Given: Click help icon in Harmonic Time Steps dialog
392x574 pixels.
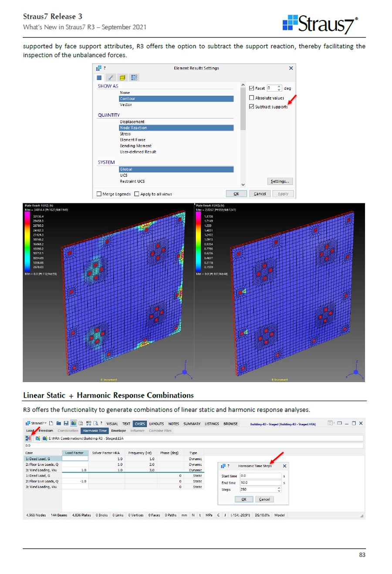Looking at the screenshot, I should tap(229, 466).
